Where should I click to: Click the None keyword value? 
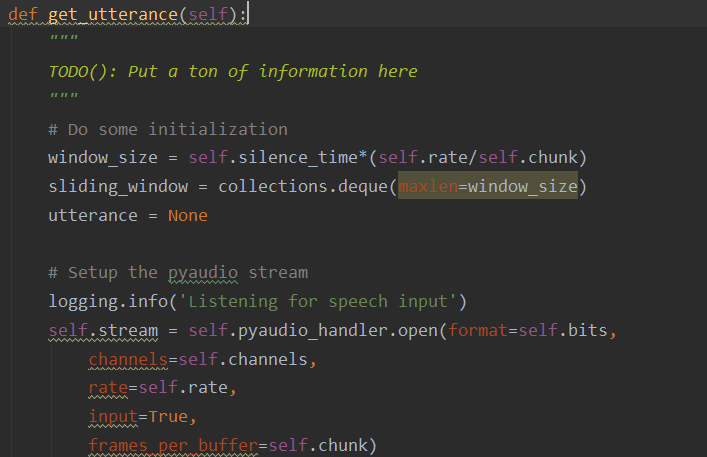point(188,216)
